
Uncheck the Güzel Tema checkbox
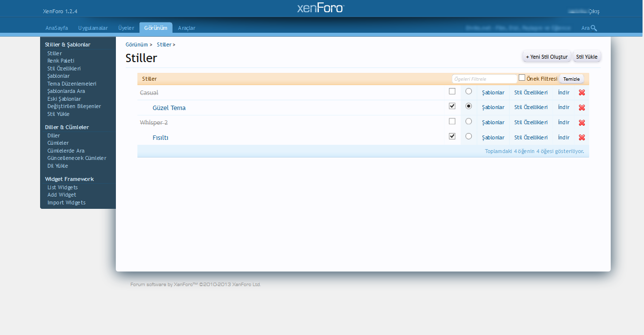click(452, 106)
